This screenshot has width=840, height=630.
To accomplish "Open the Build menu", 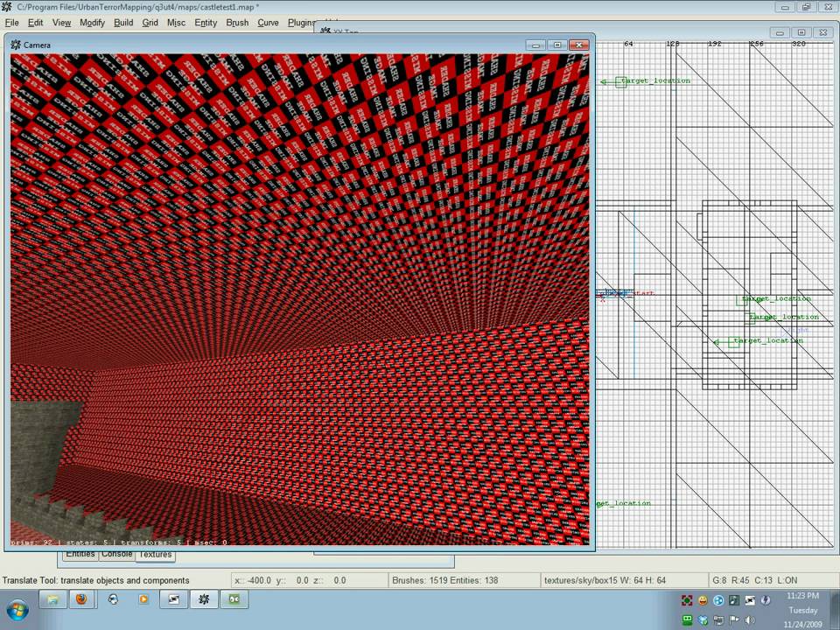I will click(x=123, y=23).
